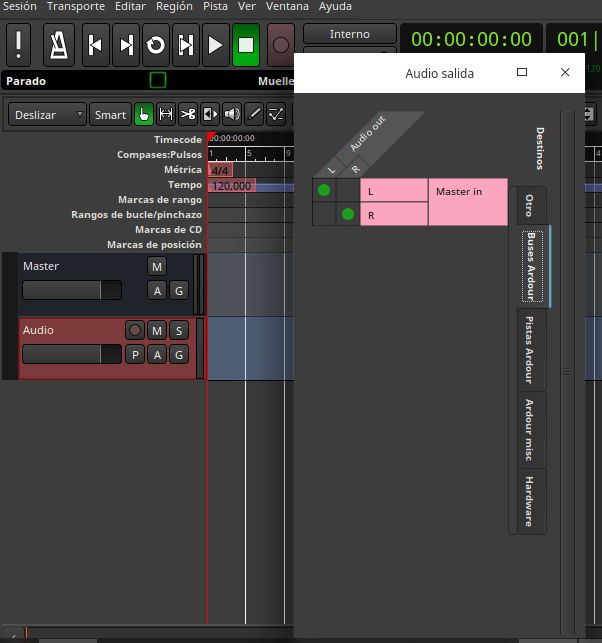Mute the Audio track
602x643 pixels.
(x=157, y=330)
